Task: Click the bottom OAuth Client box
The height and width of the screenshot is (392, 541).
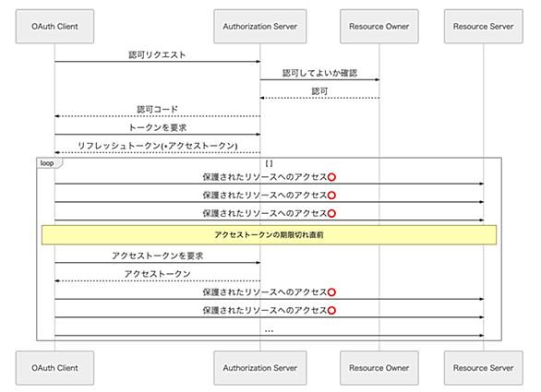Action: [54, 368]
